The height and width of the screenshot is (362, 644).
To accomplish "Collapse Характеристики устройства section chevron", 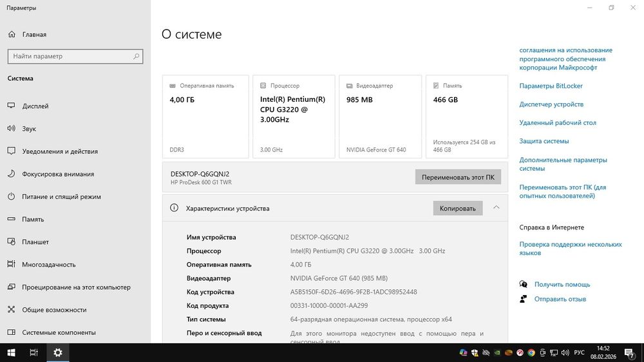I will click(x=496, y=207).
